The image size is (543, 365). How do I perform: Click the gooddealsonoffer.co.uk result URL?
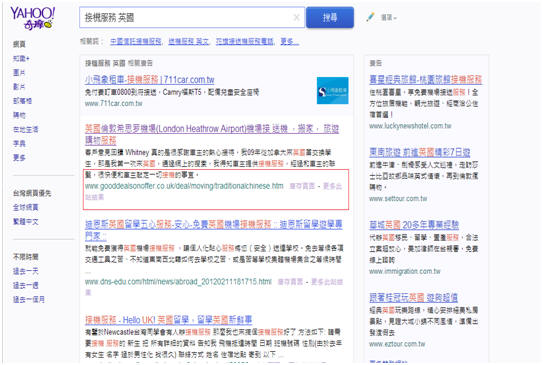point(184,186)
